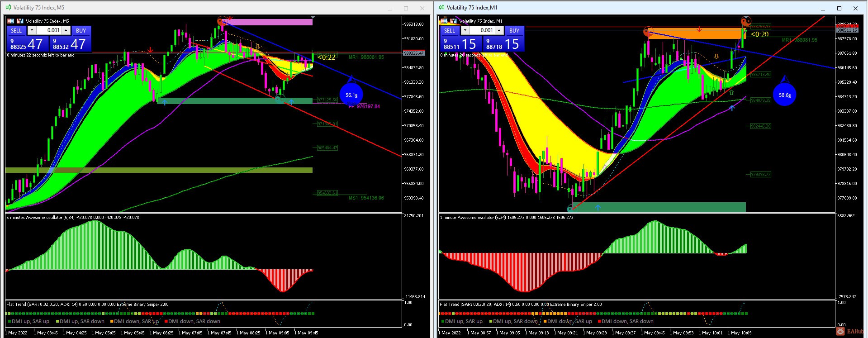Click the '<0:22' timer text in M5 chart
Viewport: 868px width, 338px height.
click(x=326, y=57)
